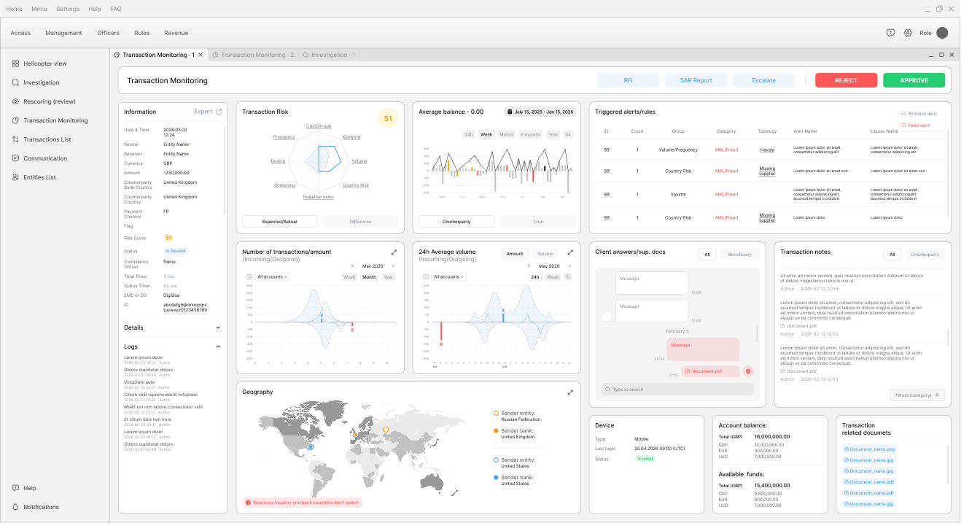Screen dimensions: 980x531
Task: Click the Export icon in Information panel
Action: coord(219,112)
